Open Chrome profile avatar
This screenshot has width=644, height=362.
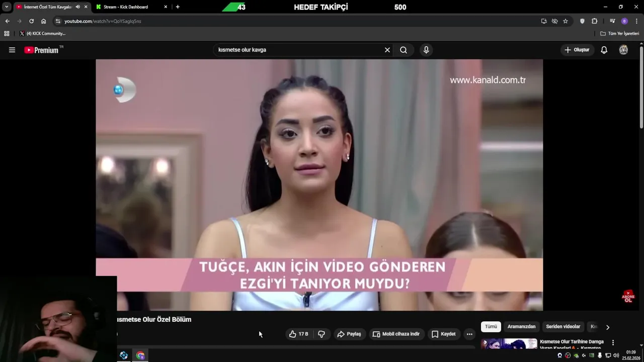[x=624, y=21]
